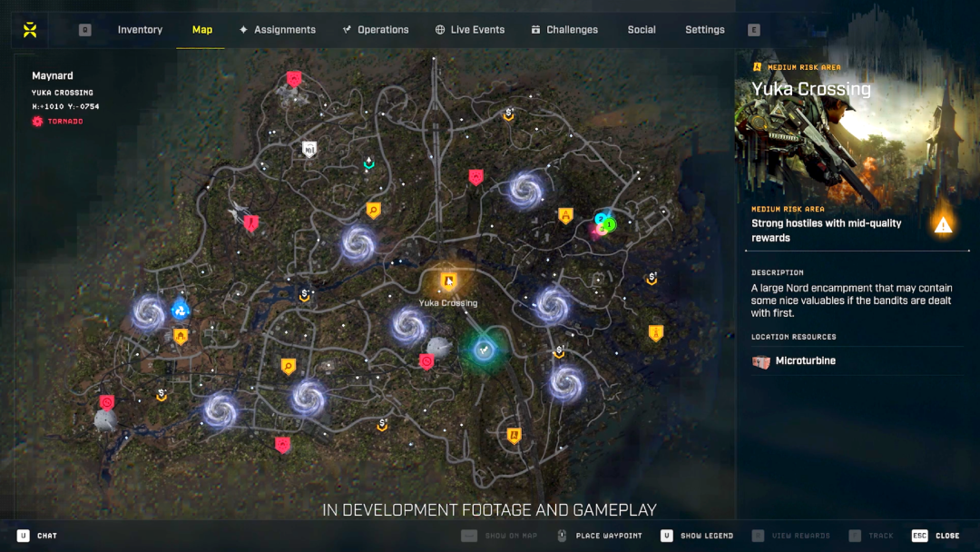Click View Rewards

tap(790, 536)
